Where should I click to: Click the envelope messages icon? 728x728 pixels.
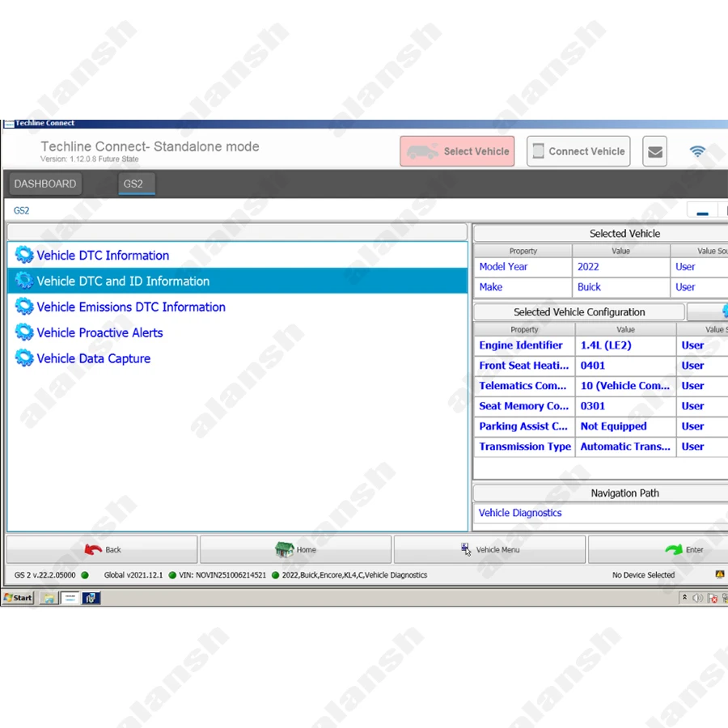tap(655, 151)
